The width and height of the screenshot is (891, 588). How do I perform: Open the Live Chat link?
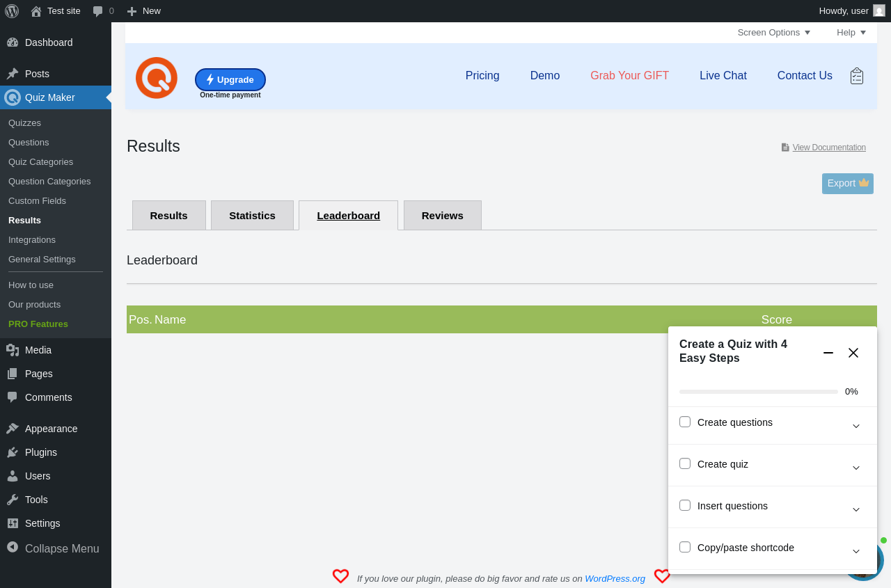(x=723, y=76)
